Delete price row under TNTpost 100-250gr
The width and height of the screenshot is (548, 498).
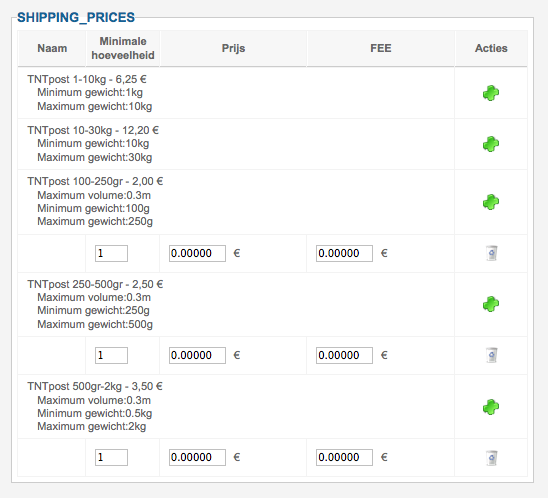[x=491, y=253]
